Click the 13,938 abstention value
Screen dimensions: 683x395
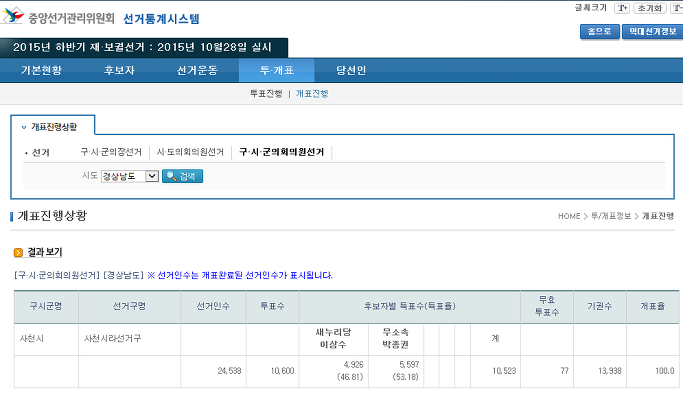tap(610, 371)
